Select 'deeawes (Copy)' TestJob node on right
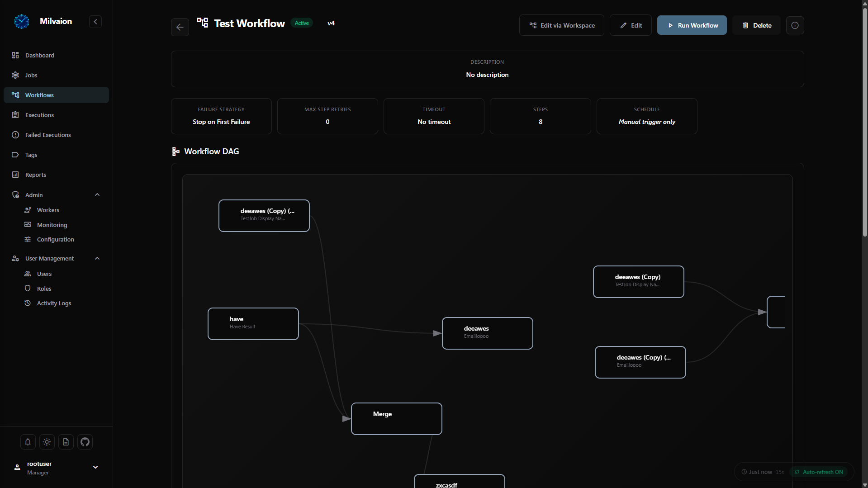 [x=639, y=282]
